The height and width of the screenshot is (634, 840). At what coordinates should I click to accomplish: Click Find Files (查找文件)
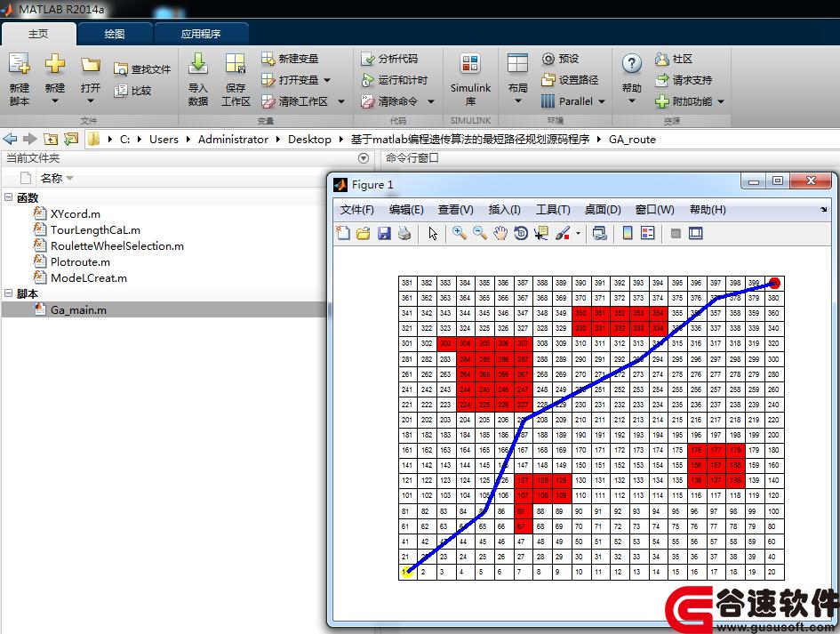142,69
